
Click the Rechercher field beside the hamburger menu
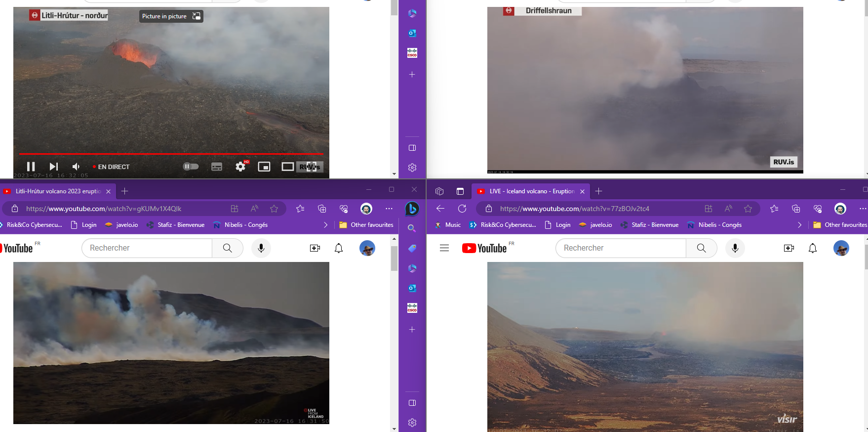coord(621,248)
